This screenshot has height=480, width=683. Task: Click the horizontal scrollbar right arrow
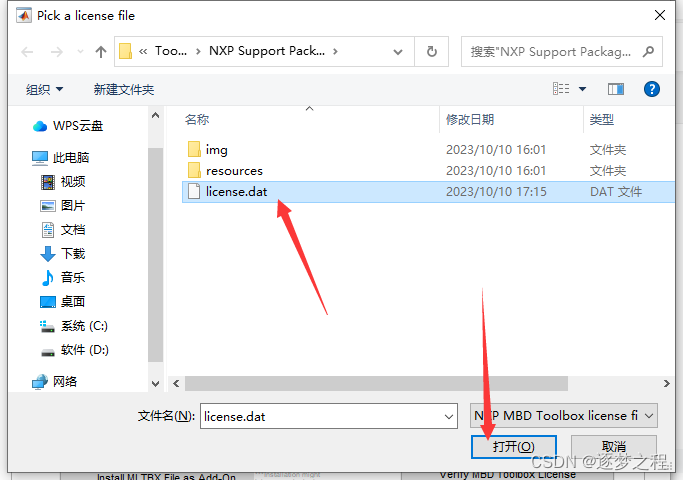point(666,383)
